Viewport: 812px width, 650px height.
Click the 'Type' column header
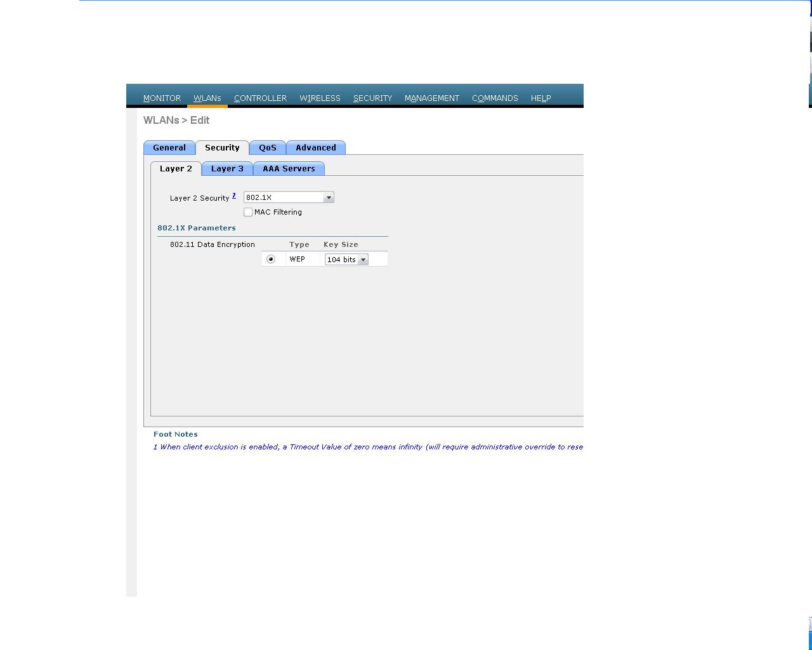click(x=299, y=244)
